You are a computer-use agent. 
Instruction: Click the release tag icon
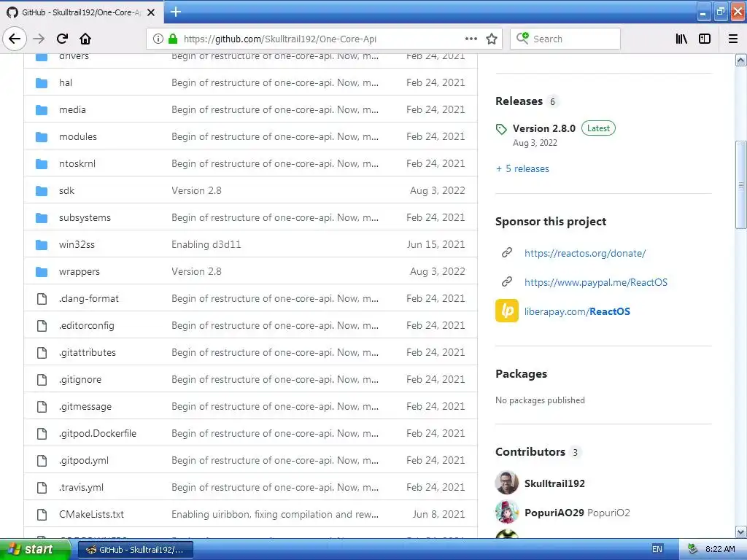point(500,129)
